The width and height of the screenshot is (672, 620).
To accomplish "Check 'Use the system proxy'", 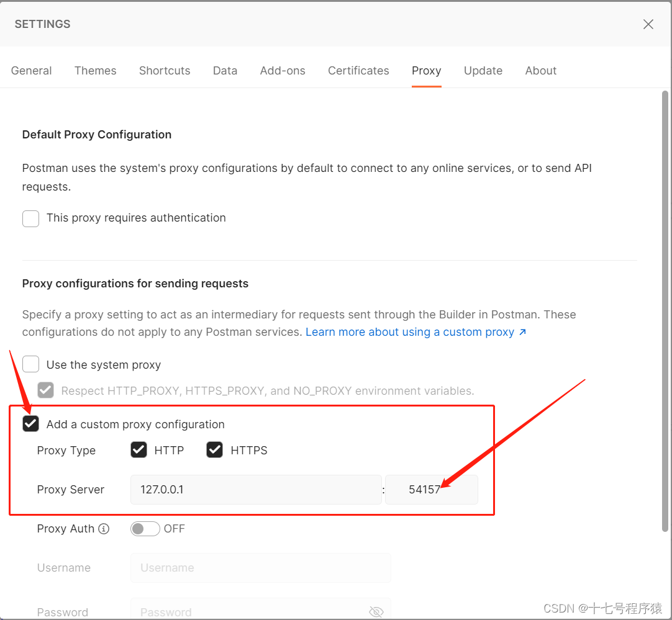I will (x=31, y=364).
